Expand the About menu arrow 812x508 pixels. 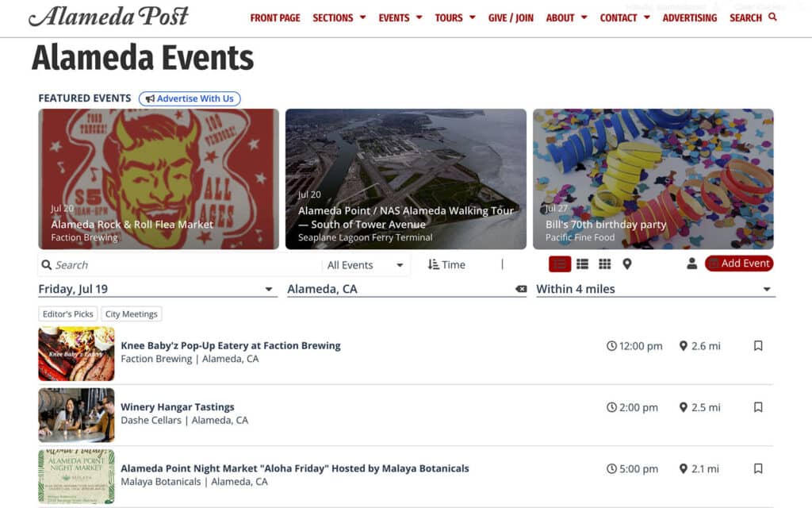click(x=584, y=17)
